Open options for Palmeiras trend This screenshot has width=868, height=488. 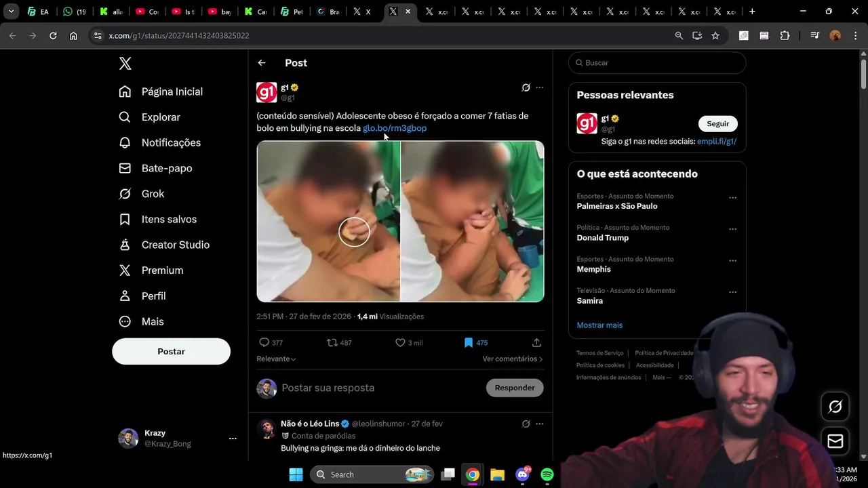pyautogui.click(x=732, y=198)
